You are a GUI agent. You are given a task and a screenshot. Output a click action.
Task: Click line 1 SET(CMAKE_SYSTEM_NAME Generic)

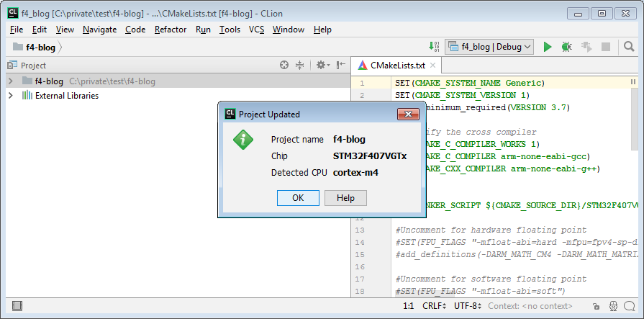point(470,83)
